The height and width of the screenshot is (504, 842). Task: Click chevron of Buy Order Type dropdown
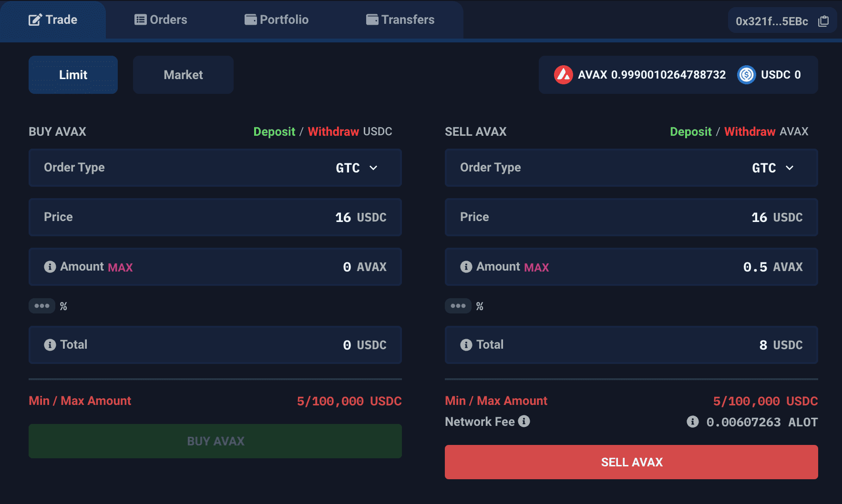373,168
